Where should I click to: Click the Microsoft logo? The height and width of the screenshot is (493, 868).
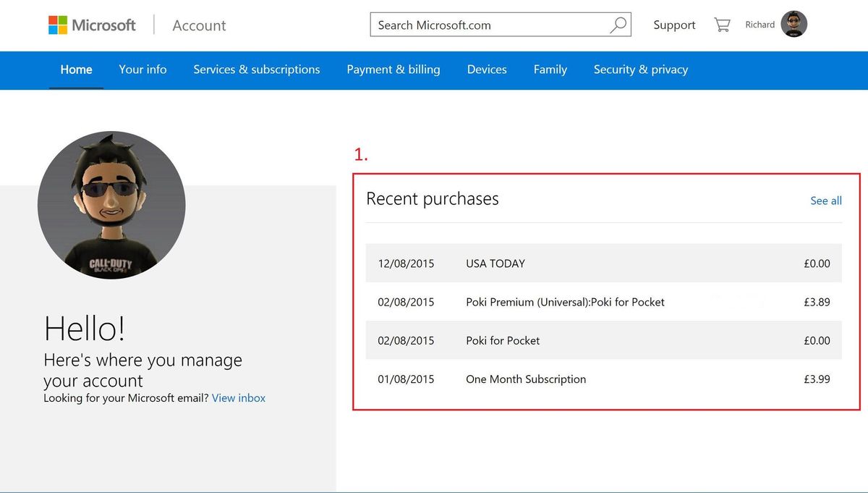[91, 25]
